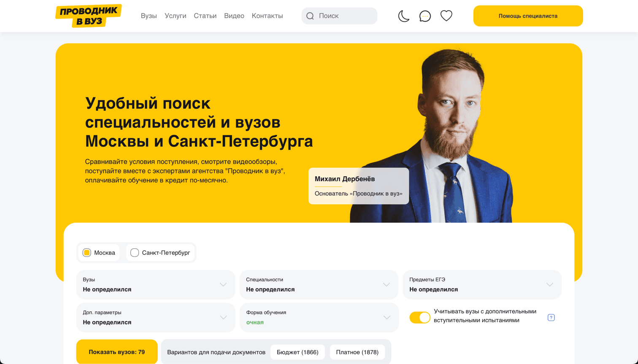The width and height of the screenshot is (638, 364).
Task: Open the Доп. параметры dropdown
Action: point(156,318)
